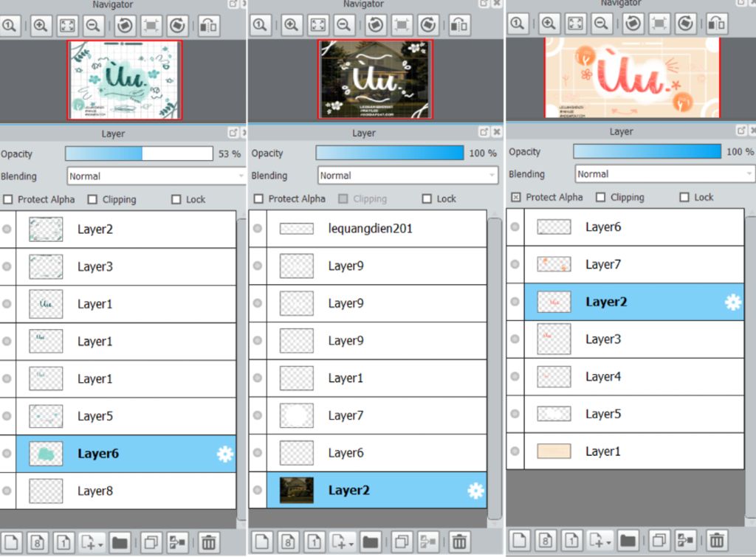The height and width of the screenshot is (557, 756).
Task: Rotate the teal artwork view left
Action: pyautogui.click(x=125, y=26)
